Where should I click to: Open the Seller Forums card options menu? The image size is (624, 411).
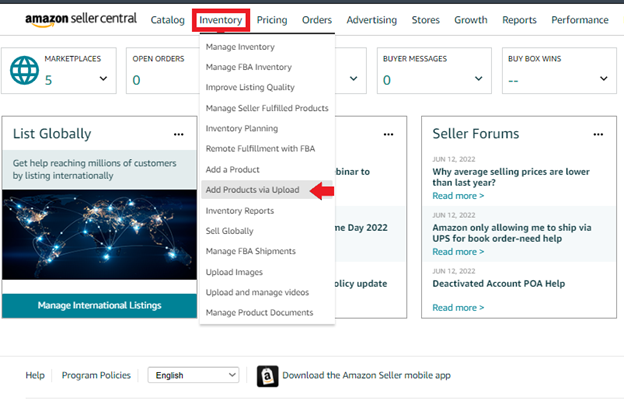598,134
